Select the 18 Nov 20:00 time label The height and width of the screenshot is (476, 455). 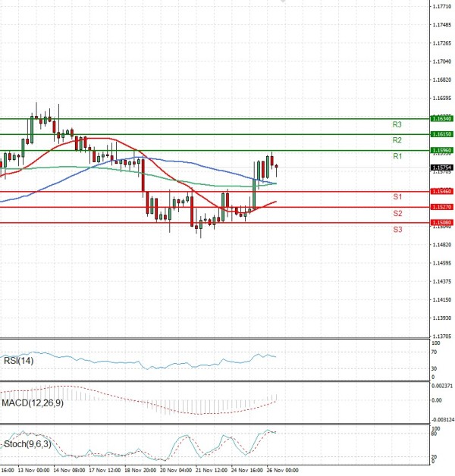[x=140, y=470]
